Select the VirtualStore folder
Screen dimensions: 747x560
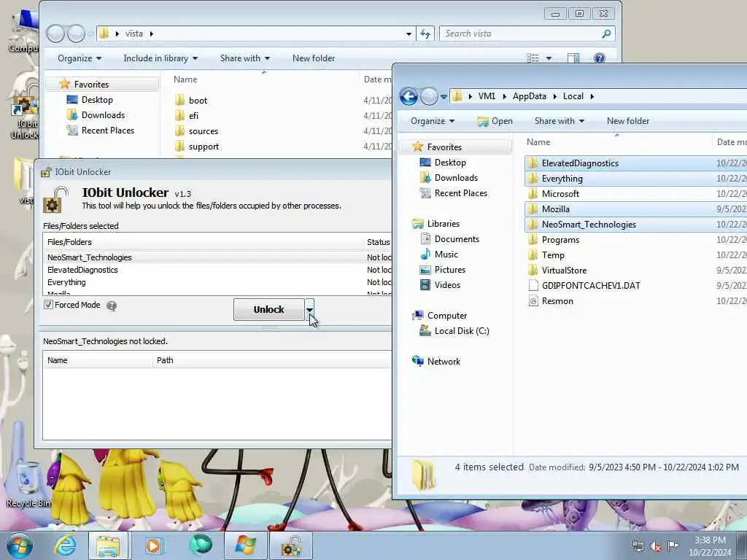tap(564, 270)
